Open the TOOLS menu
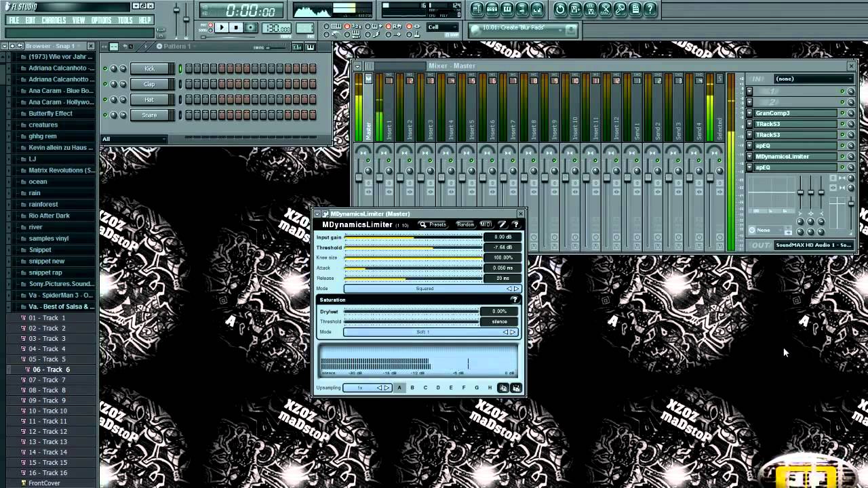This screenshot has height=488, width=868. (125, 20)
